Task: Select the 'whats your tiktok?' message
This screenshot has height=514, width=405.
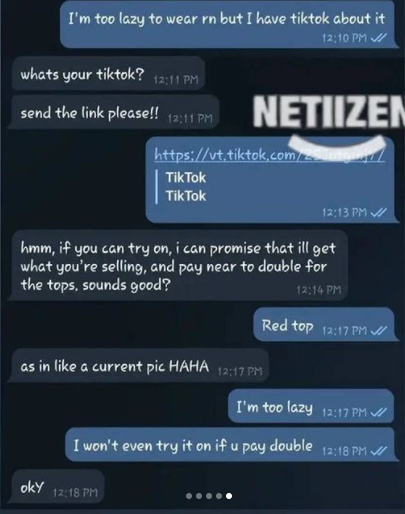Action: pyautogui.click(x=109, y=74)
